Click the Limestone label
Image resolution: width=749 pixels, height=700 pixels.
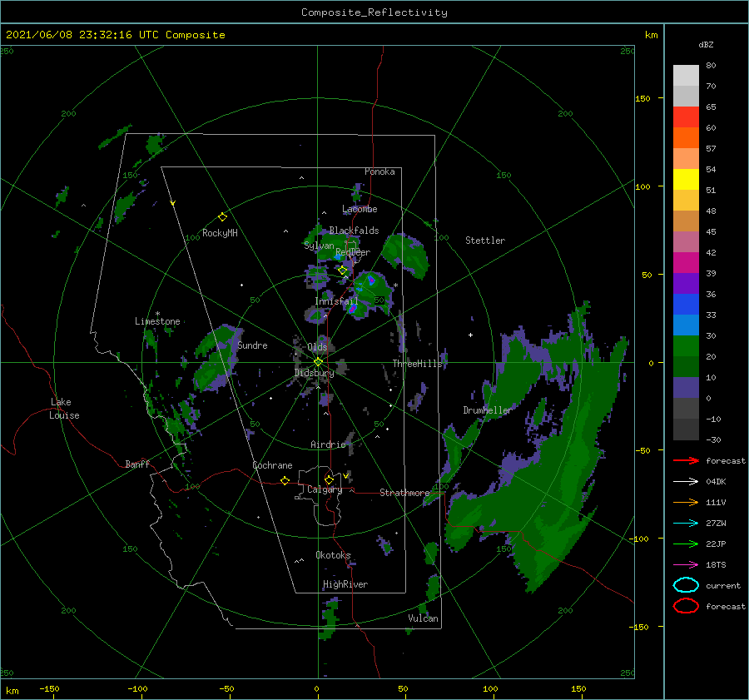[x=157, y=321]
